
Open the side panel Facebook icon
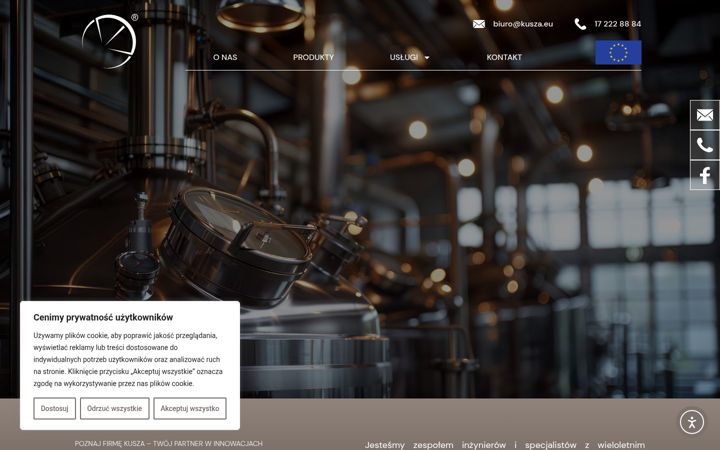(x=704, y=175)
